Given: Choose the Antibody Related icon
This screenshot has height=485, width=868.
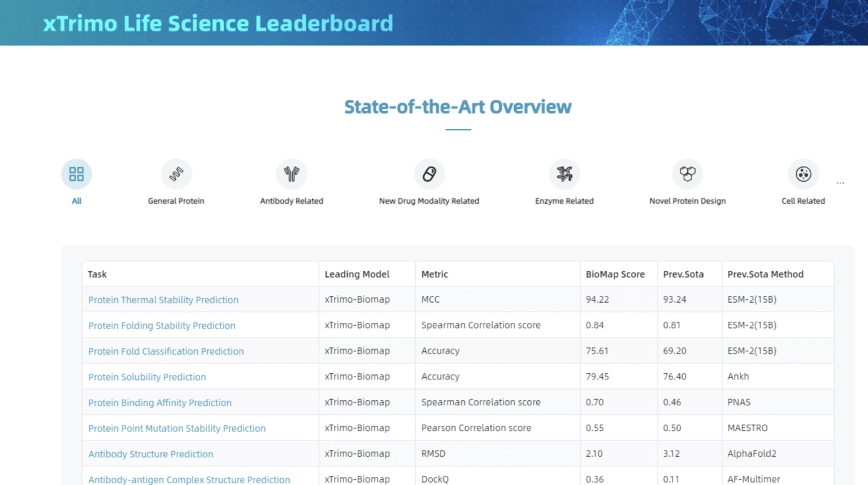Looking at the screenshot, I should [x=292, y=174].
